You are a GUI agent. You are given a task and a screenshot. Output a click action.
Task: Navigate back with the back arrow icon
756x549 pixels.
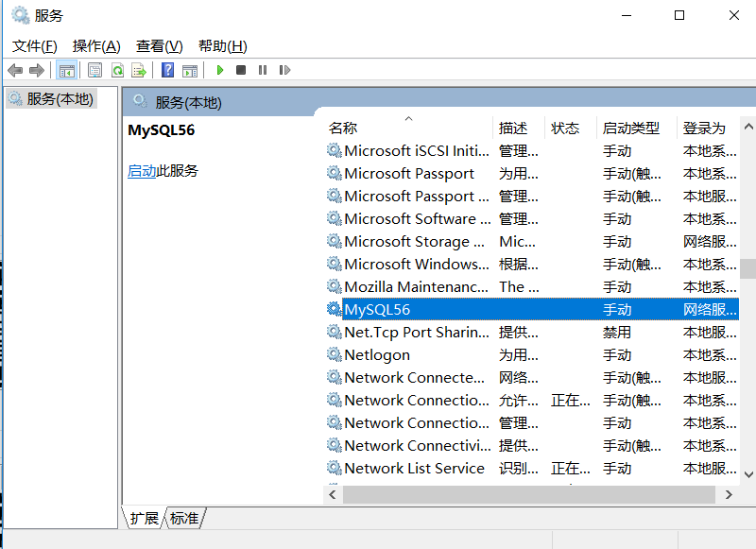tap(14, 70)
